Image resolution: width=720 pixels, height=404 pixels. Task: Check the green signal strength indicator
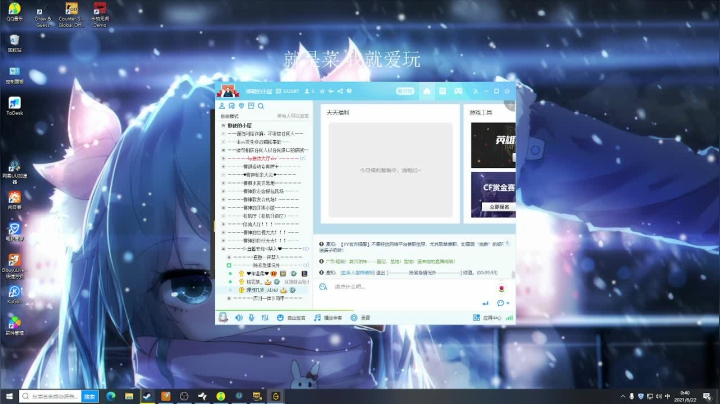click(509, 318)
